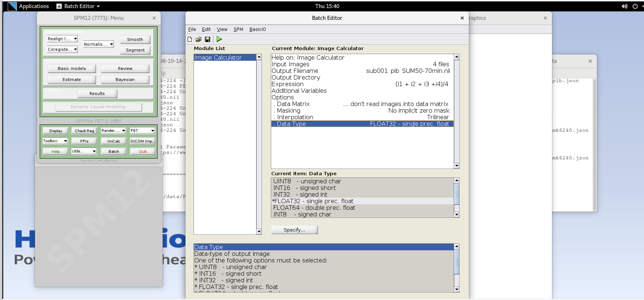644x300 pixels.
Task: Select the Expression row
Action: pyautogui.click(x=362, y=84)
